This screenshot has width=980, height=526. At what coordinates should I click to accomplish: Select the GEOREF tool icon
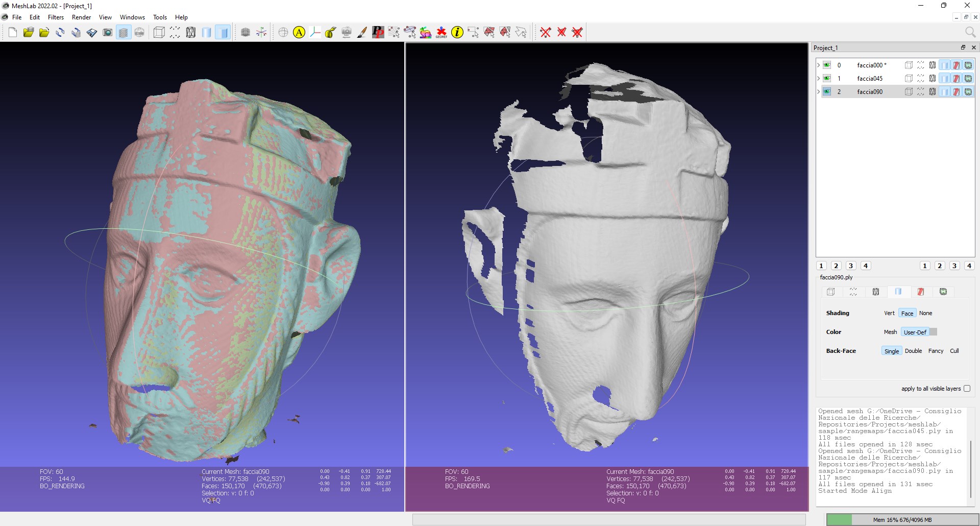point(441,32)
